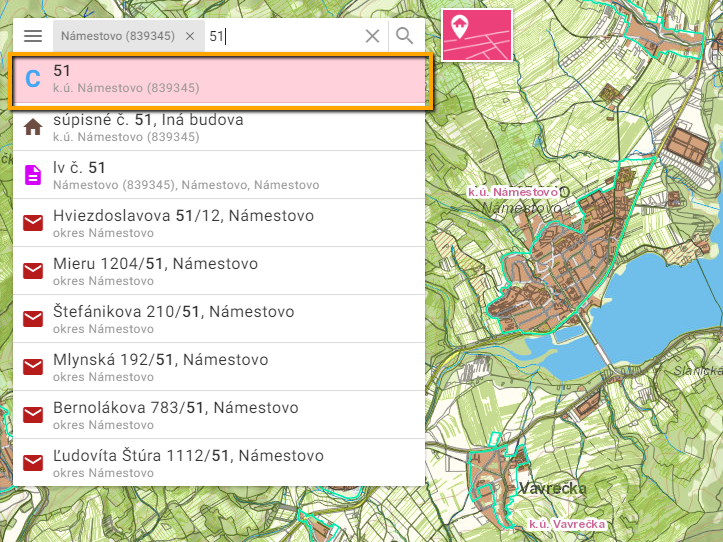Choose Štefánikova 210/51 address result
Image resolution: width=723 pixels, height=542 pixels.
(x=220, y=319)
